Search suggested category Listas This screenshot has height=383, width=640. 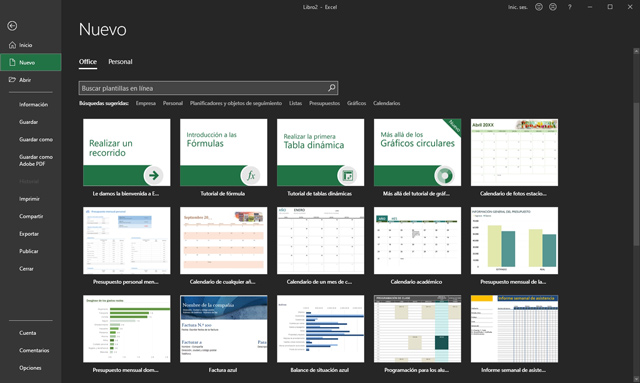pos(296,103)
